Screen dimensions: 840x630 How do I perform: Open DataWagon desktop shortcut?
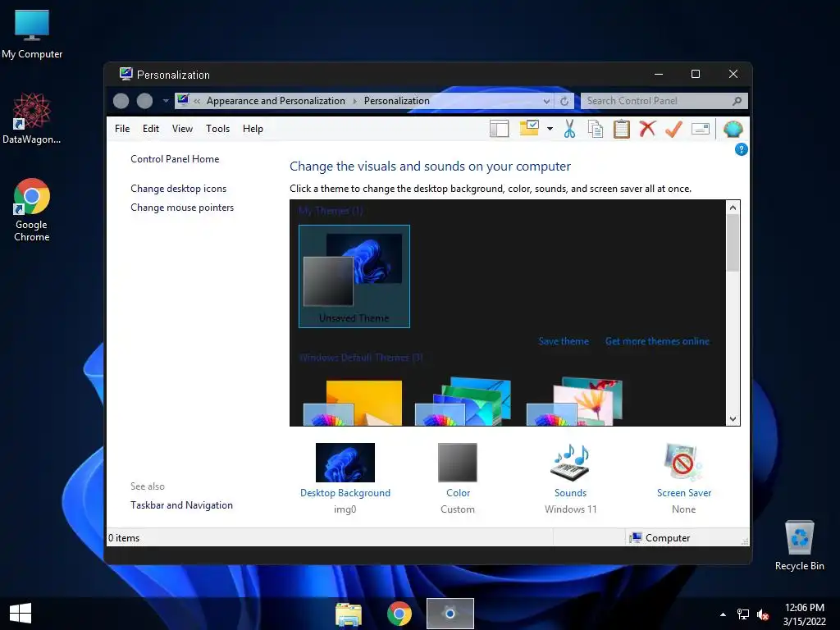click(32, 118)
